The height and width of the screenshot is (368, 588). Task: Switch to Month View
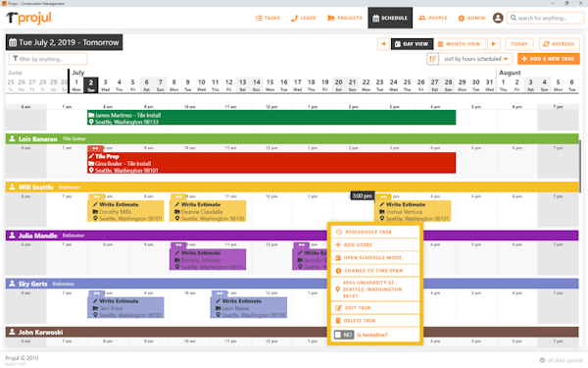point(460,44)
